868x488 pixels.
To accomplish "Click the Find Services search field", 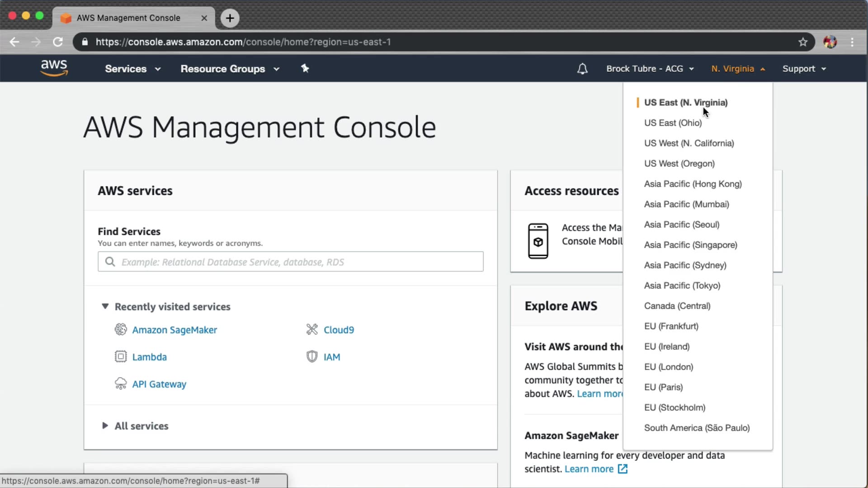I will click(290, 262).
